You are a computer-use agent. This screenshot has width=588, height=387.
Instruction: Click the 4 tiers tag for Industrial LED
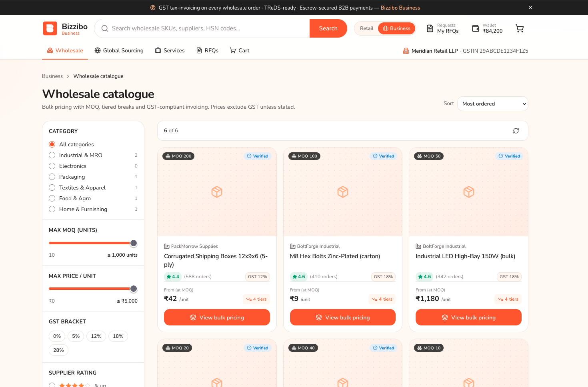(x=508, y=299)
